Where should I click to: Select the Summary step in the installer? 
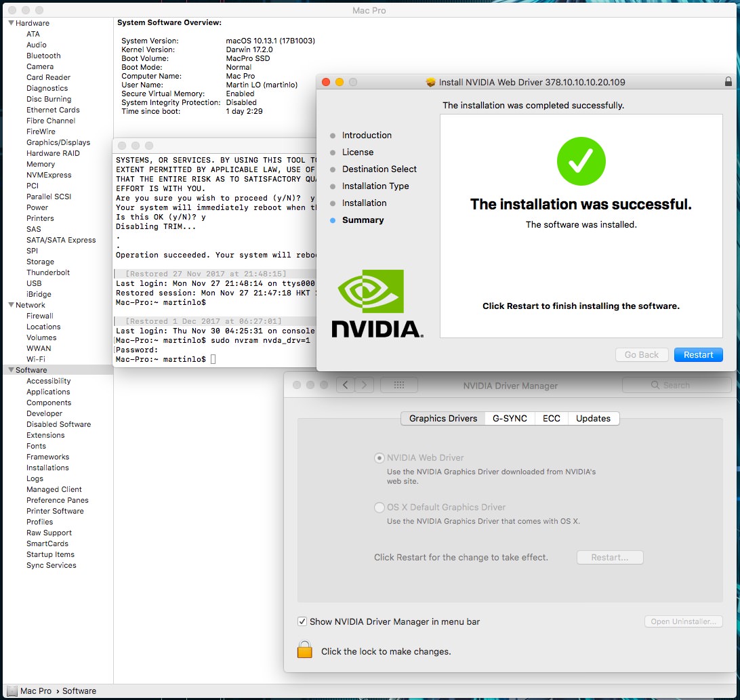pyautogui.click(x=363, y=220)
